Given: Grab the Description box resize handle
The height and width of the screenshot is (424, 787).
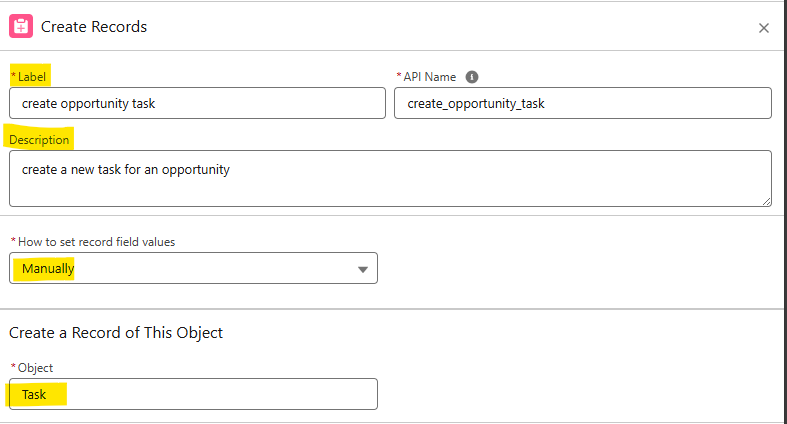Looking at the screenshot, I should click(766, 201).
